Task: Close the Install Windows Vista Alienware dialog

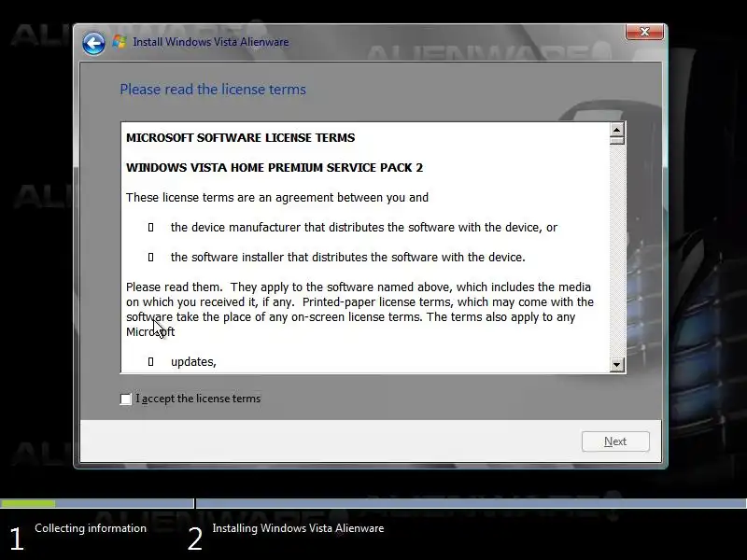Action: coord(644,32)
